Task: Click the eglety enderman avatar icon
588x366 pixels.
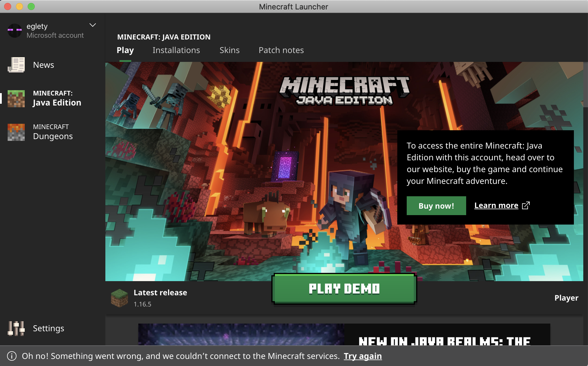Action: pos(15,30)
